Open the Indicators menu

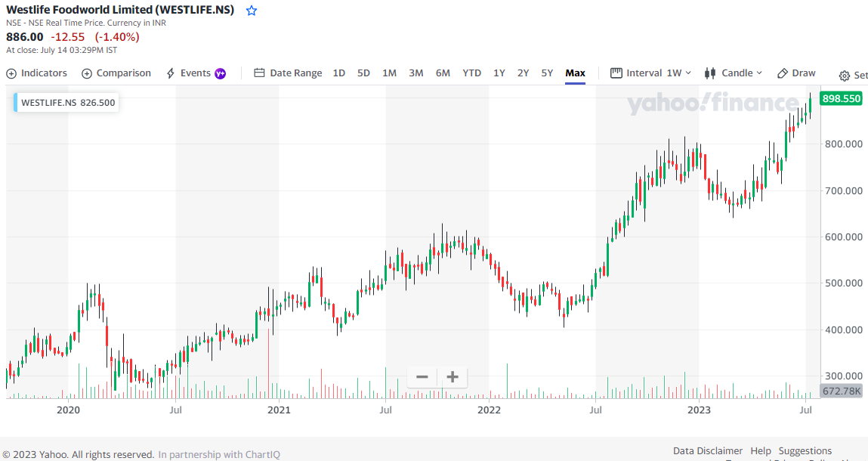click(x=36, y=73)
